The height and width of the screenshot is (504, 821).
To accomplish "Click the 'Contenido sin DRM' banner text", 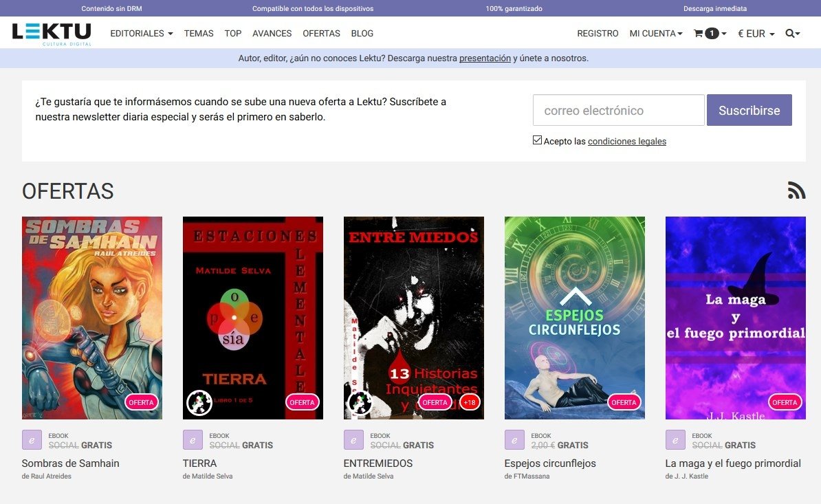I will pos(111,8).
